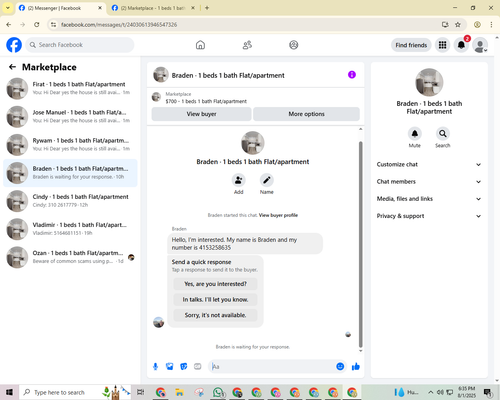500x400 pixels.
Task: Click the More options button
Action: (x=306, y=114)
